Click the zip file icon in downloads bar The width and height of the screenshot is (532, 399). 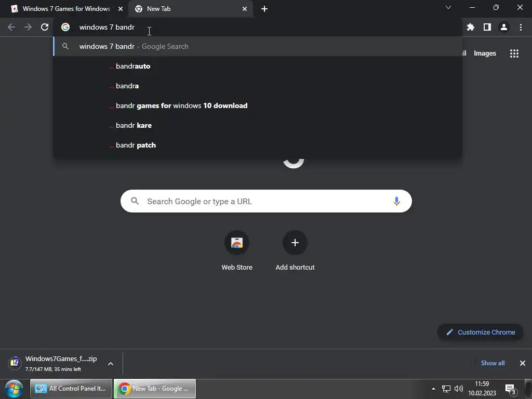15,363
